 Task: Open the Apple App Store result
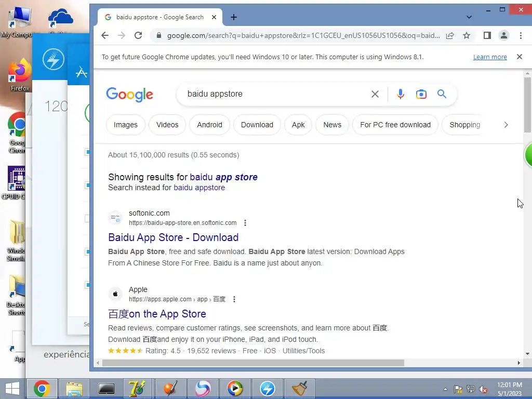coord(157,314)
